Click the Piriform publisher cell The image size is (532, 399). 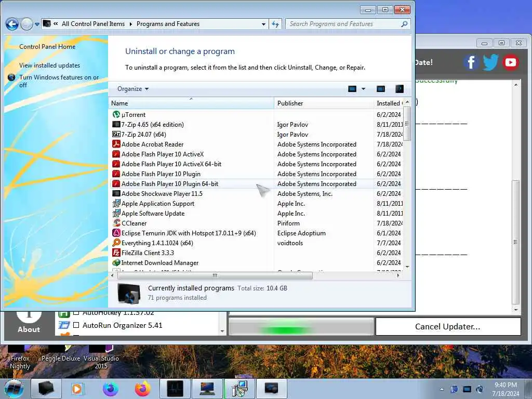pyautogui.click(x=288, y=223)
